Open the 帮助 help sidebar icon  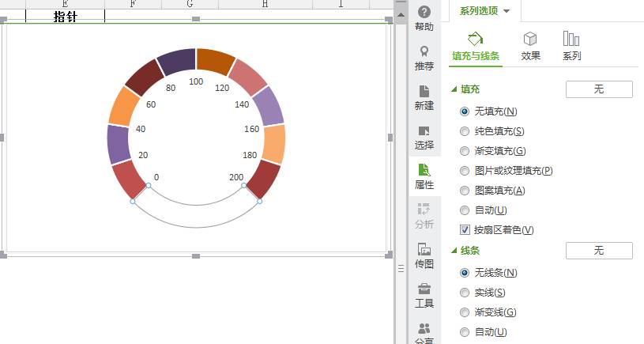(x=424, y=18)
